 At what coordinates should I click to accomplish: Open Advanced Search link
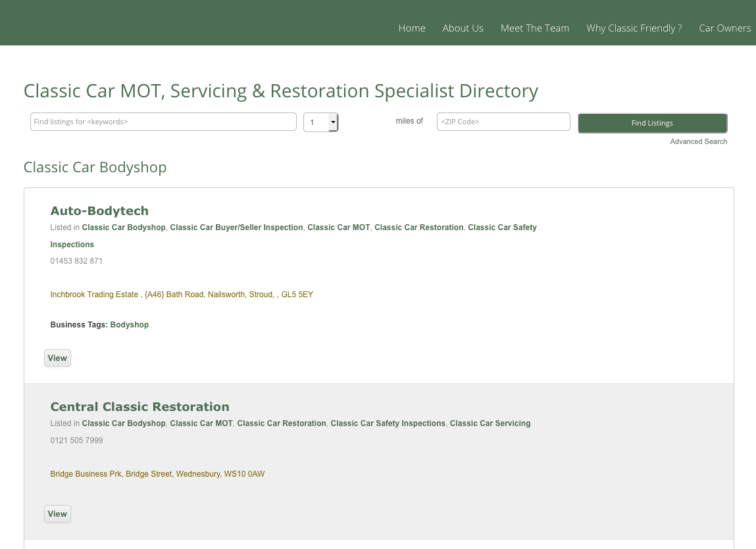pyautogui.click(x=699, y=142)
